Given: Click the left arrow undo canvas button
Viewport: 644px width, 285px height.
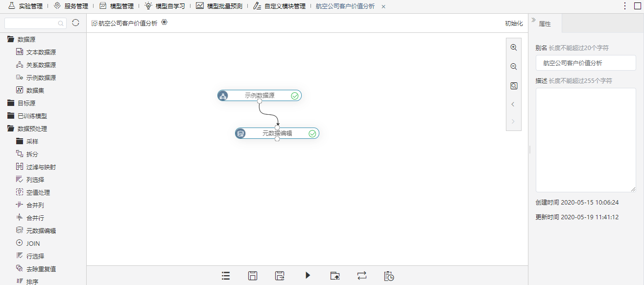Looking at the screenshot, I should pos(513,104).
